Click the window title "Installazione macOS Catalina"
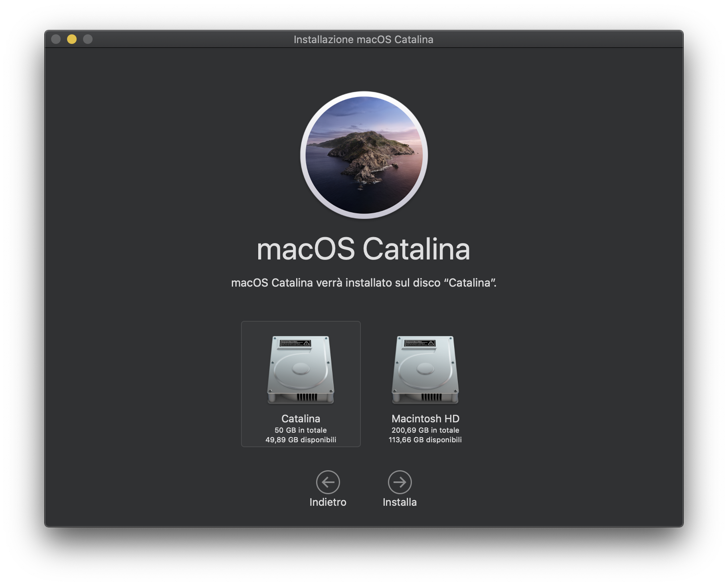728x586 pixels. 364,40
